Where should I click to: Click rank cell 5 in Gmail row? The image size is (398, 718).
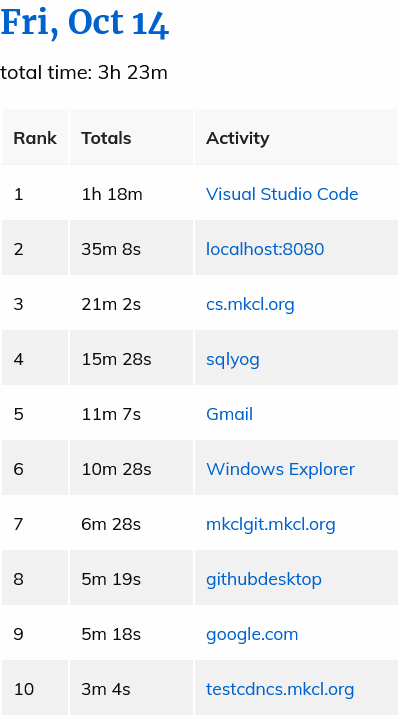35,413
